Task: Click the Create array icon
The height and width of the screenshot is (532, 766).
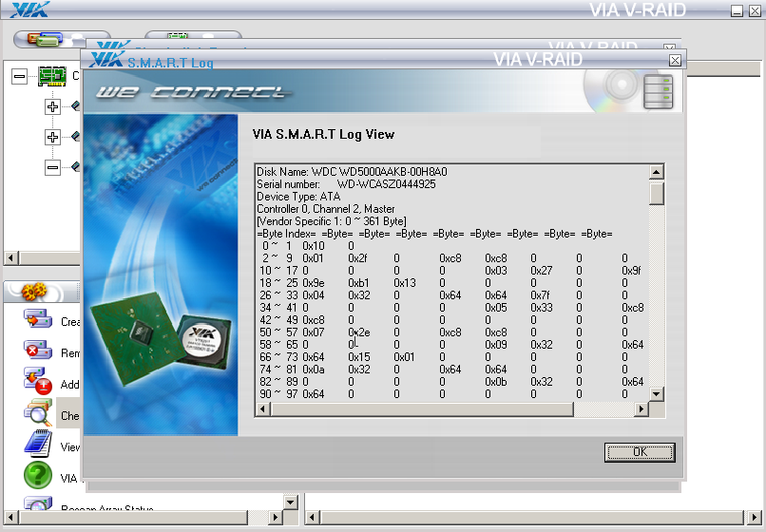Action: coord(38,319)
